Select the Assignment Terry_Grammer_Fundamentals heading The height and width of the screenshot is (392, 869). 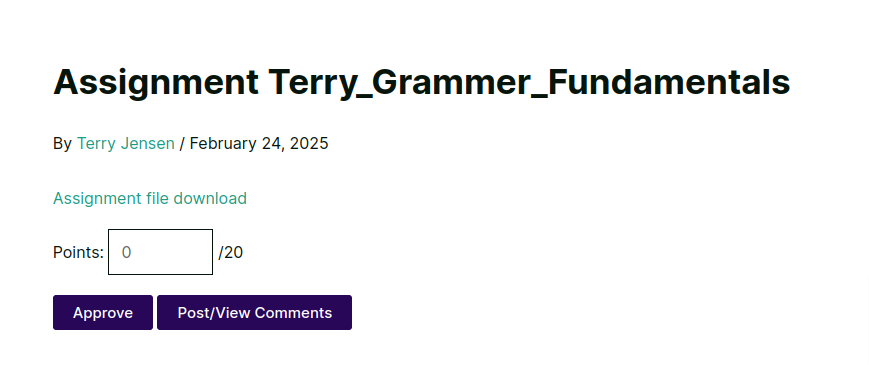coord(421,82)
